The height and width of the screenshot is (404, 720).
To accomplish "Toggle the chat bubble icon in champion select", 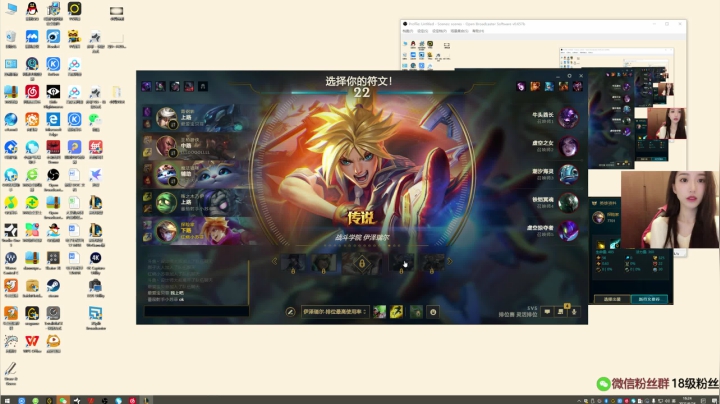I will [547, 312].
